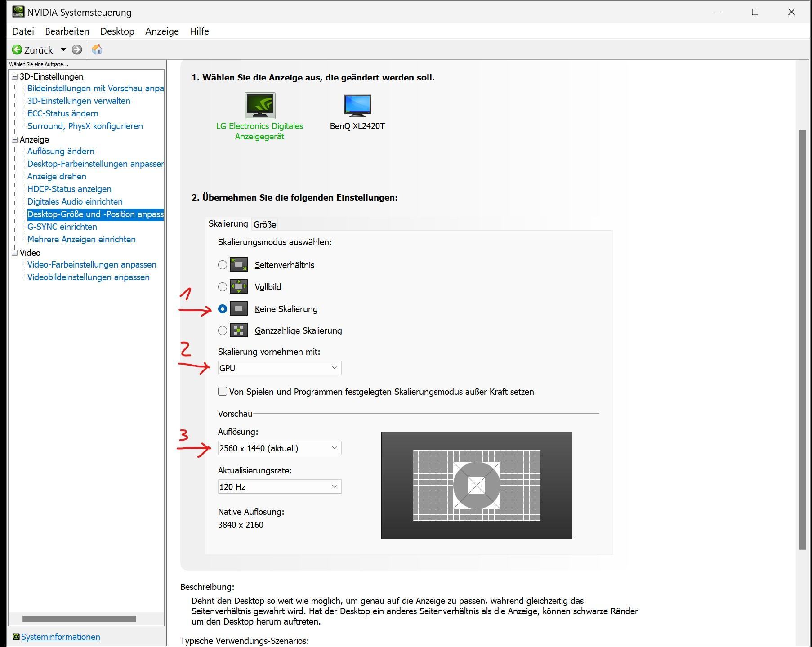The width and height of the screenshot is (812, 647).
Task: Click the Zurück button label
Action: (x=38, y=50)
